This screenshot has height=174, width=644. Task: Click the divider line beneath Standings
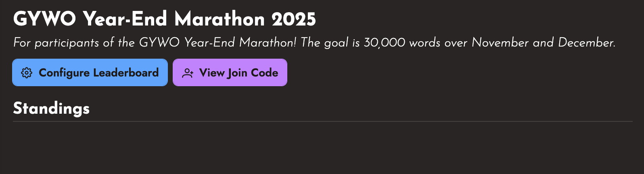click(322, 121)
